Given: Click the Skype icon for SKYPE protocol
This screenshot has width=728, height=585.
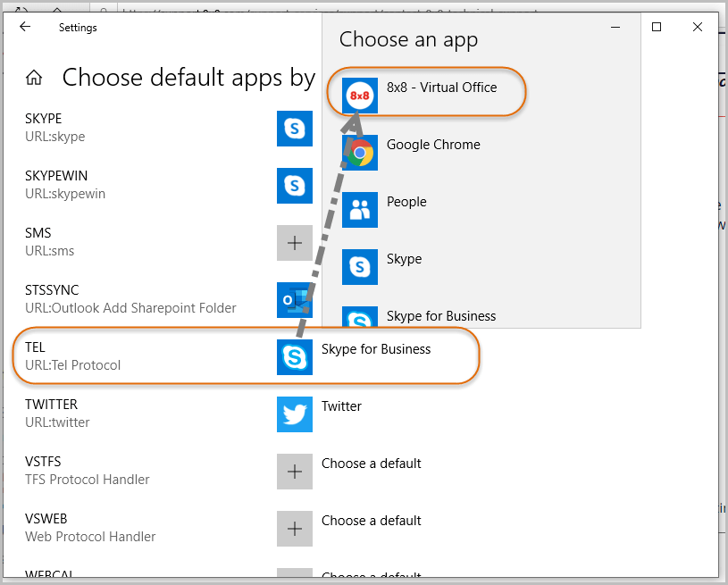Looking at the screenshot, I should pos(294,129).
